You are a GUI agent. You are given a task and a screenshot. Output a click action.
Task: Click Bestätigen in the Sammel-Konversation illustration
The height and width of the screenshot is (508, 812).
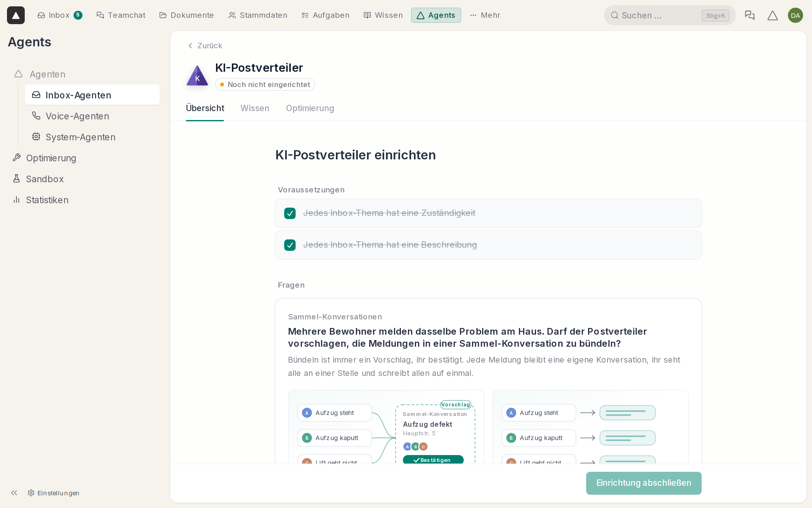433,460
